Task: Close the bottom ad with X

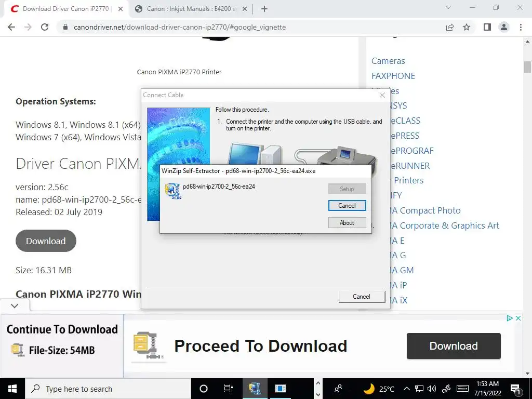Action: tap(518, 318)
